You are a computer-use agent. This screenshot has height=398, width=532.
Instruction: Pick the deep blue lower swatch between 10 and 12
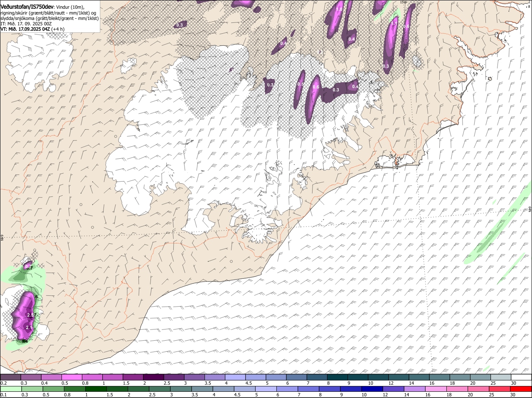point(372,389)
